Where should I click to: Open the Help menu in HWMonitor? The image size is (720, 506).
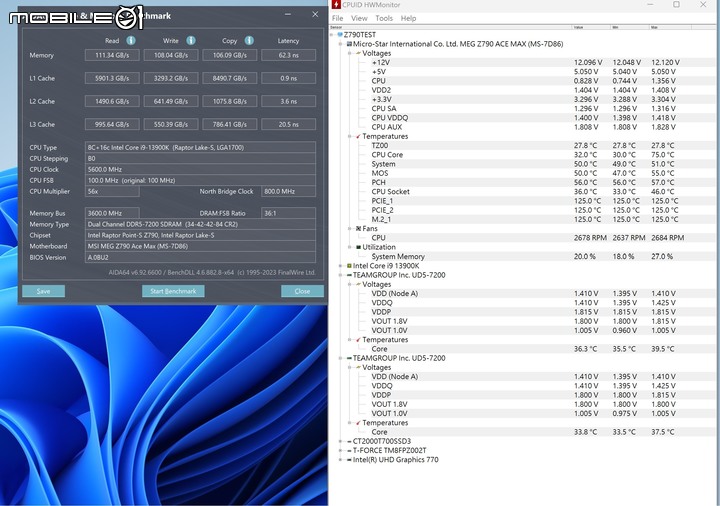408,18
